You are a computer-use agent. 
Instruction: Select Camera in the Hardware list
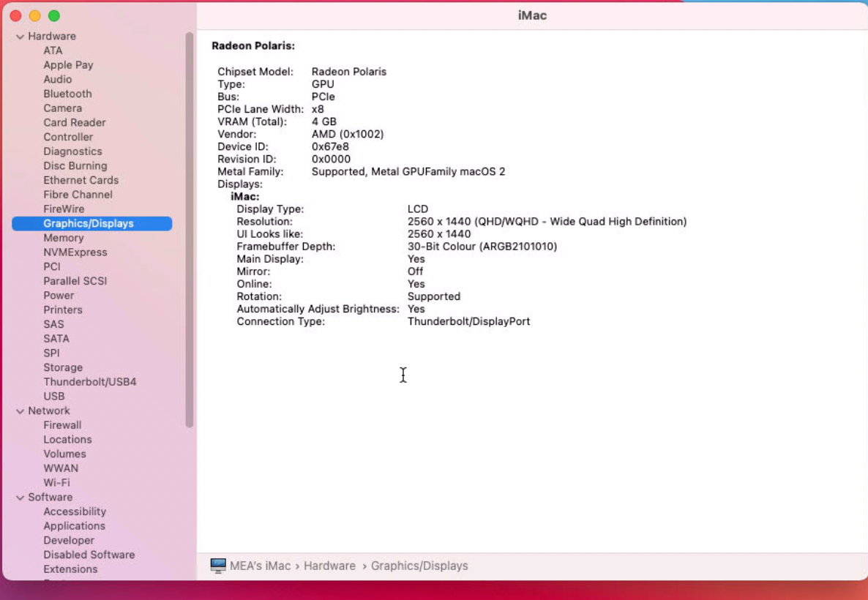[x=62, y=108]
